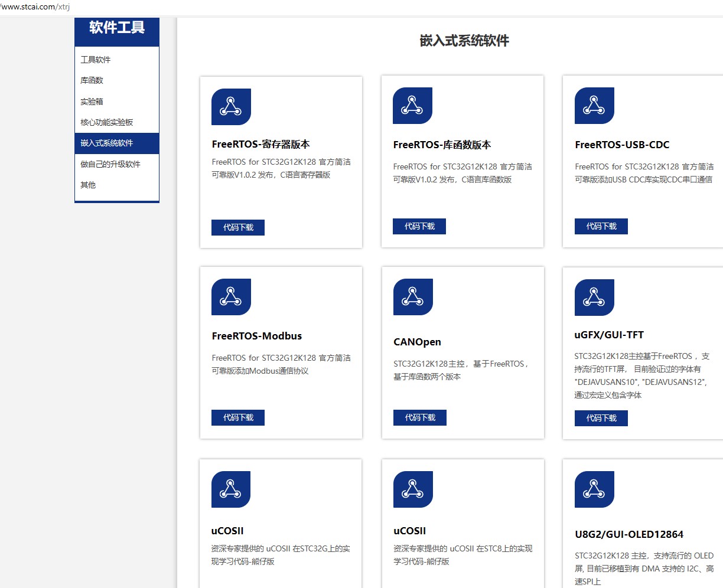The width and height of the screenshot is (723, 588).
Task: Click the uCOSII title above the STC32G description
Action: pyautogui.click(x=227, y=531)
